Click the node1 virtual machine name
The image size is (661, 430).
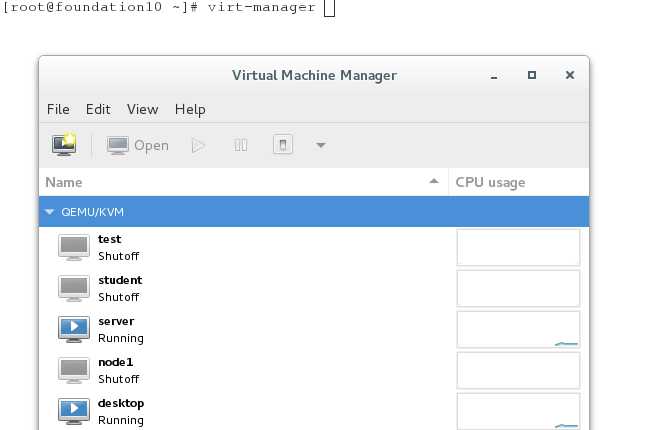tap(116, 362)
